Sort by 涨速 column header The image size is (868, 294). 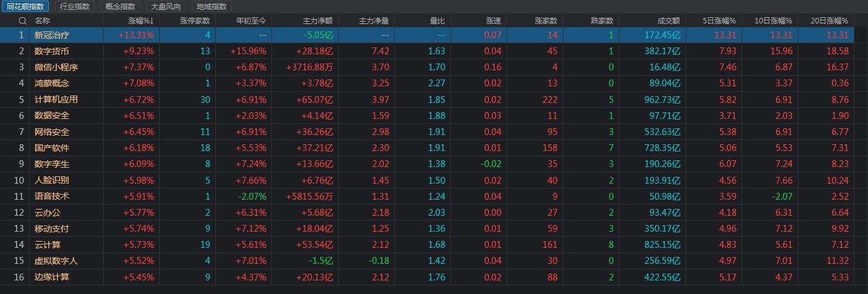coord(494,21)
